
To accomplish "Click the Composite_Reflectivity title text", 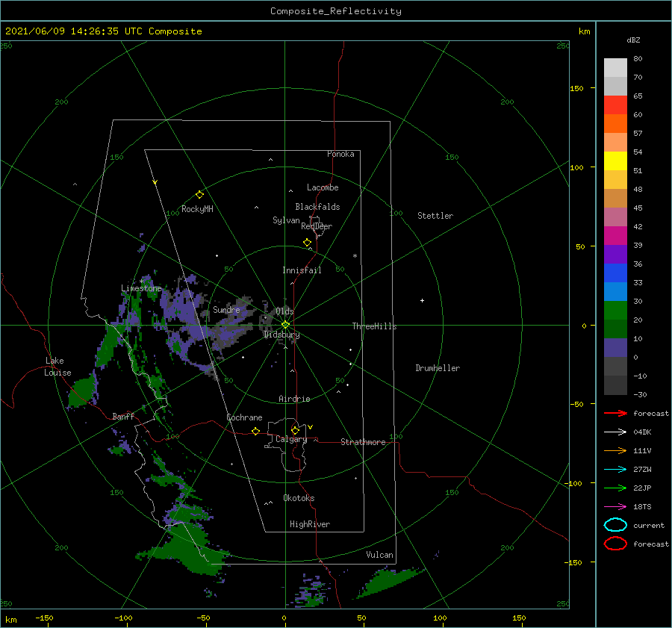I will point(335,11).
